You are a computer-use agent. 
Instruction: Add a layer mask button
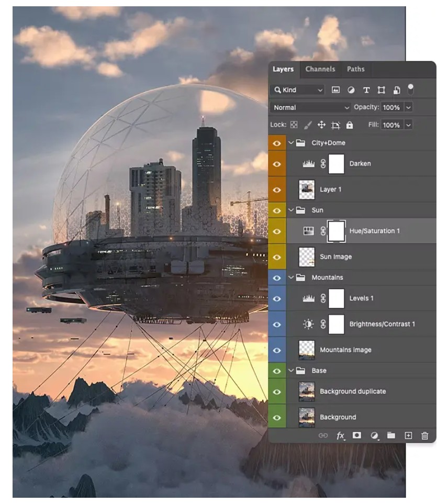tap(356, 435)
